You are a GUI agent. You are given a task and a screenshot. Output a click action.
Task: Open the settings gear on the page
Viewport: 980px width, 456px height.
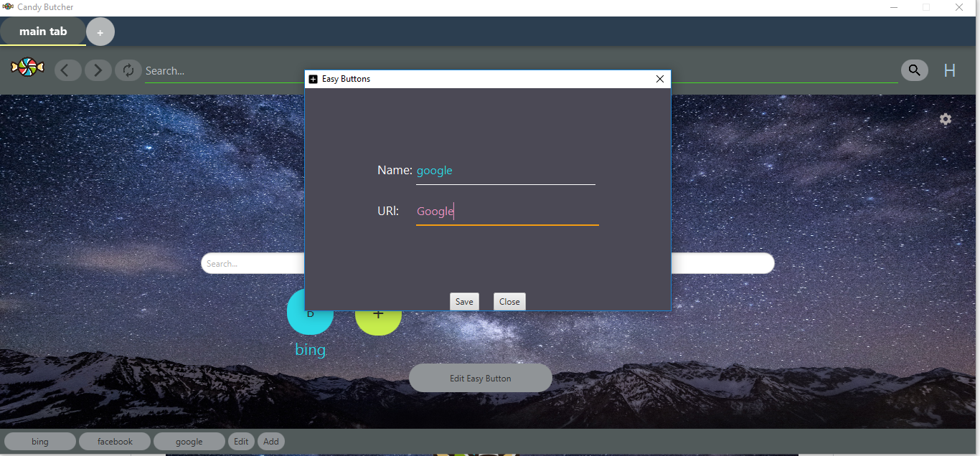click(x=946, y=119)
